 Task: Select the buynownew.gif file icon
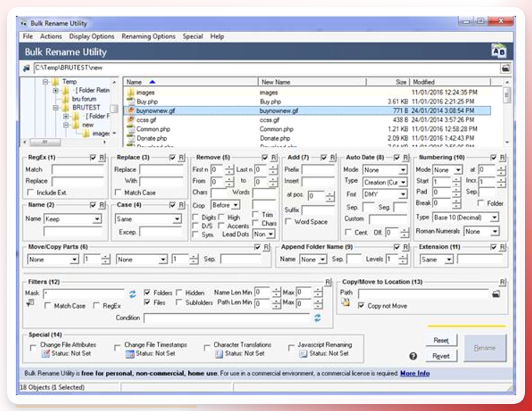(x=131, y=111)
